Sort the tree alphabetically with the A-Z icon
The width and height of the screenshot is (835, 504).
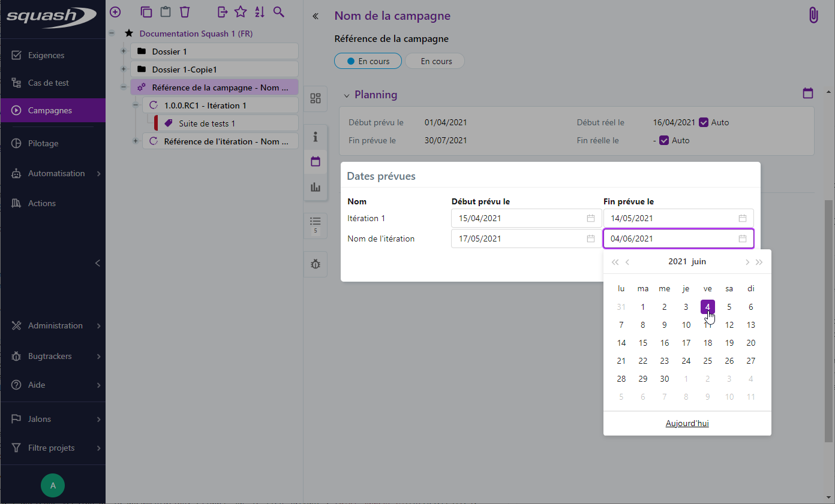(259, 11)
